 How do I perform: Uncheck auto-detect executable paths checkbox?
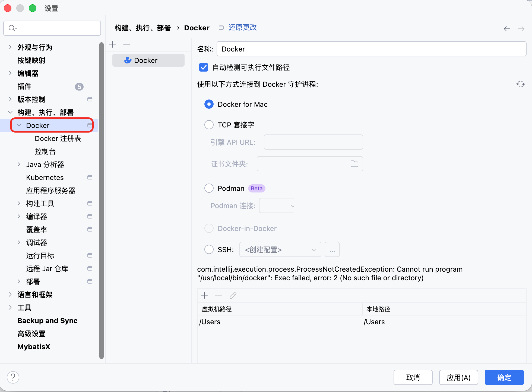point(204,67)
